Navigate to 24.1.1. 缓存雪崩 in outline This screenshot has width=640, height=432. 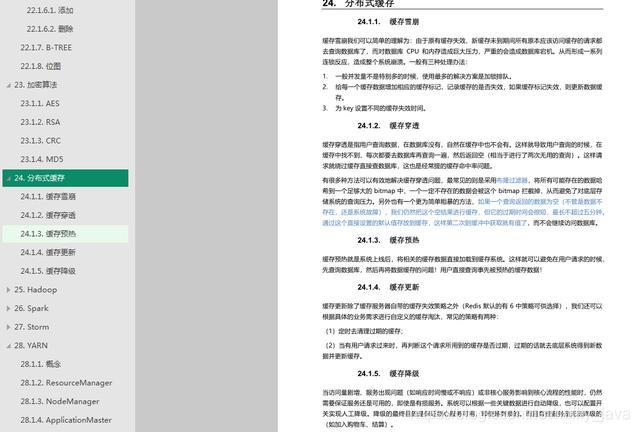(x=48, y=197)
